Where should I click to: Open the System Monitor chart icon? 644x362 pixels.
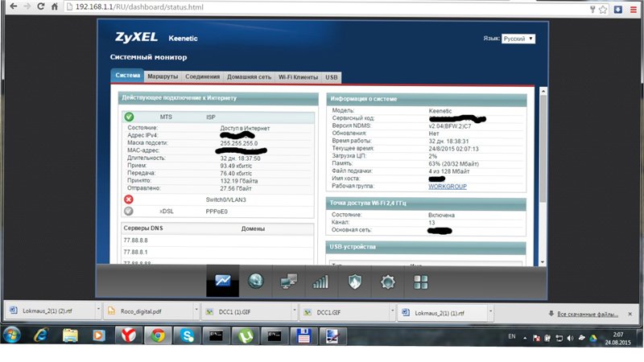click(x=223, y=281)
